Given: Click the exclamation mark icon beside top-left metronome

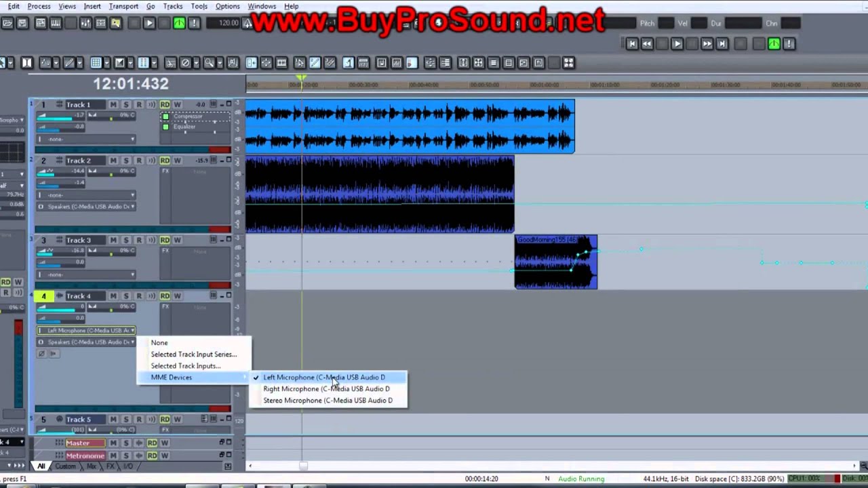Looking at the screenshot, I should click(194, 23).
